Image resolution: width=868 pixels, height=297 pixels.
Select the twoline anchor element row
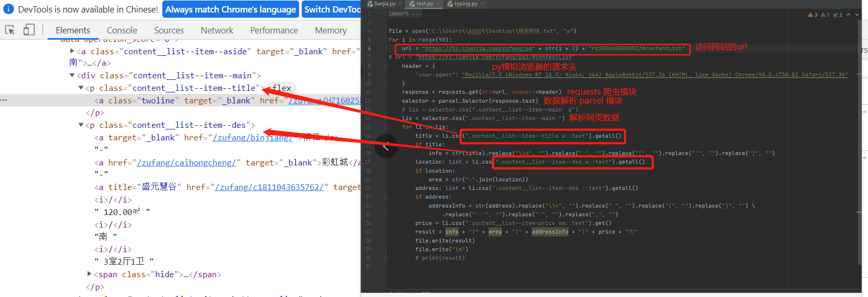tap(180, 100)
